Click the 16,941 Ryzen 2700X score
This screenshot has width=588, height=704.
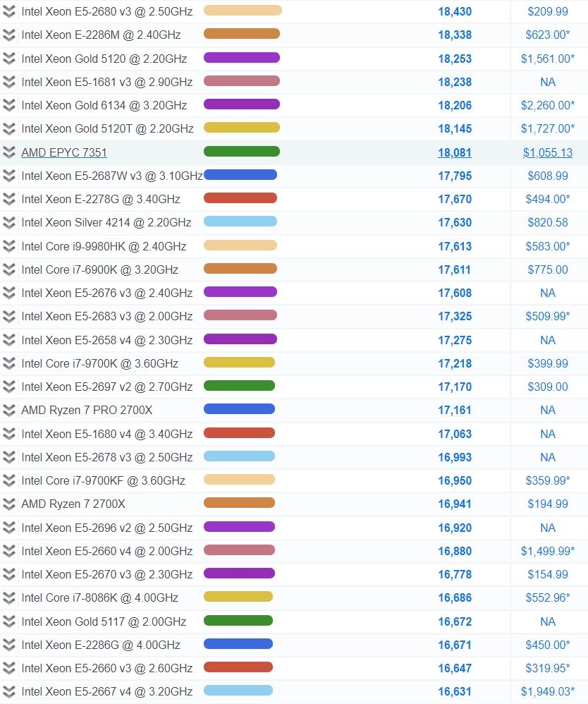pos(455,504)
